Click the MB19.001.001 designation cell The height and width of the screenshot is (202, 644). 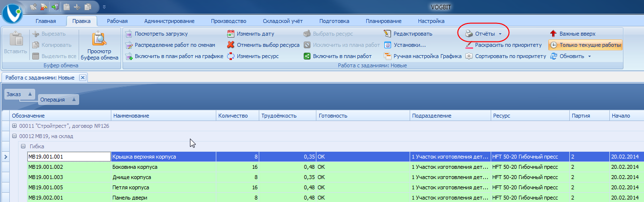68,157
